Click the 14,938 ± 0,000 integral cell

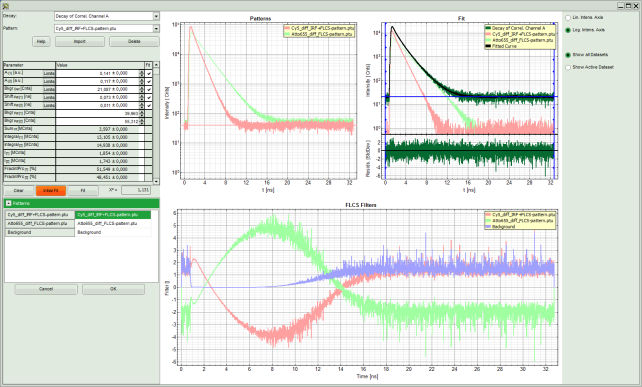pyautogui.click(x=97, y=145)
